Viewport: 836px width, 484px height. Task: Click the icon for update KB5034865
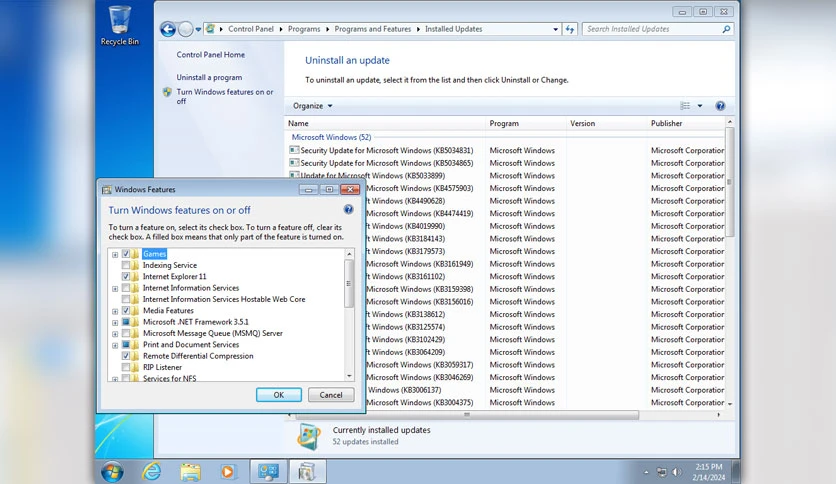pyautogui.click(x=294, y=163)
